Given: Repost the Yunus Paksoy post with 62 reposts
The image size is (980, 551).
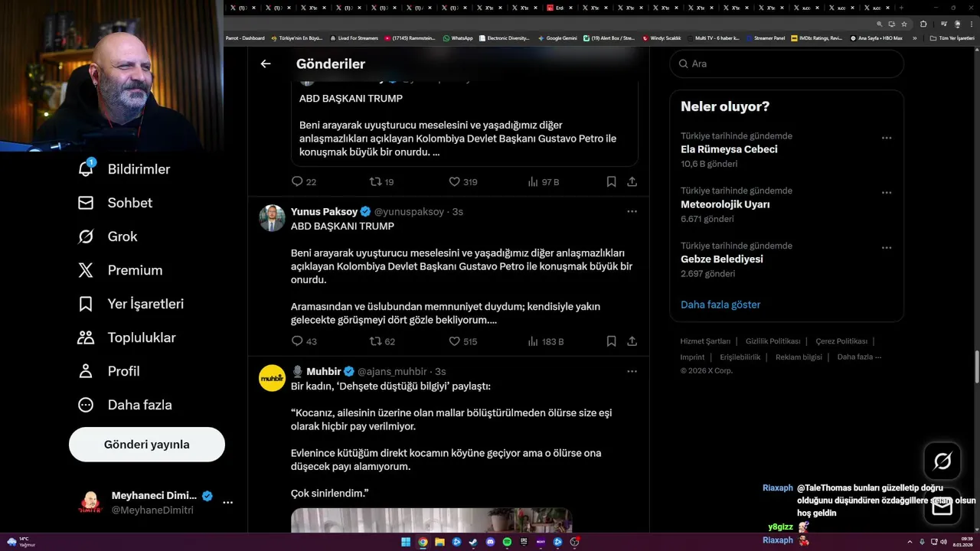Looking at the screenshot, I should pos(382,341).
